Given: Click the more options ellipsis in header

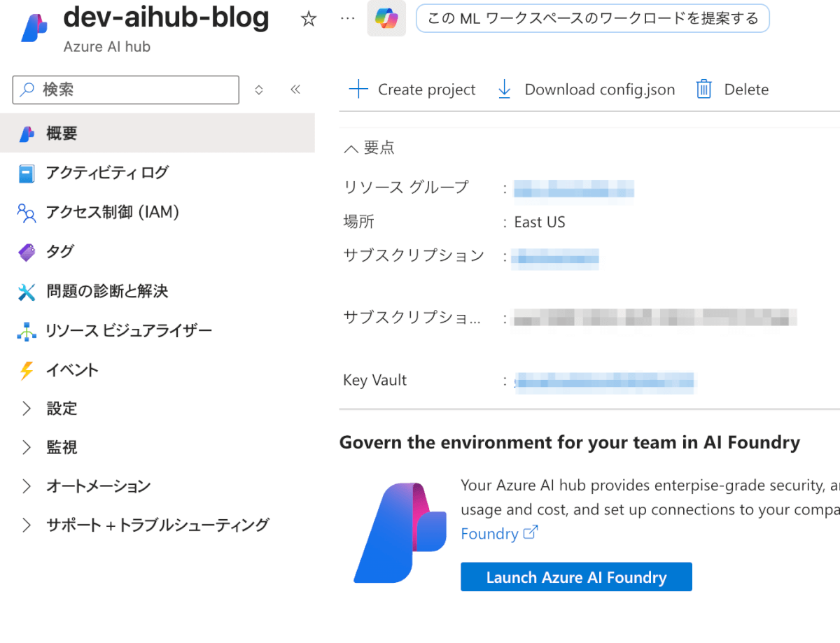Looking at the screenshot, I should tap(347, 18).
